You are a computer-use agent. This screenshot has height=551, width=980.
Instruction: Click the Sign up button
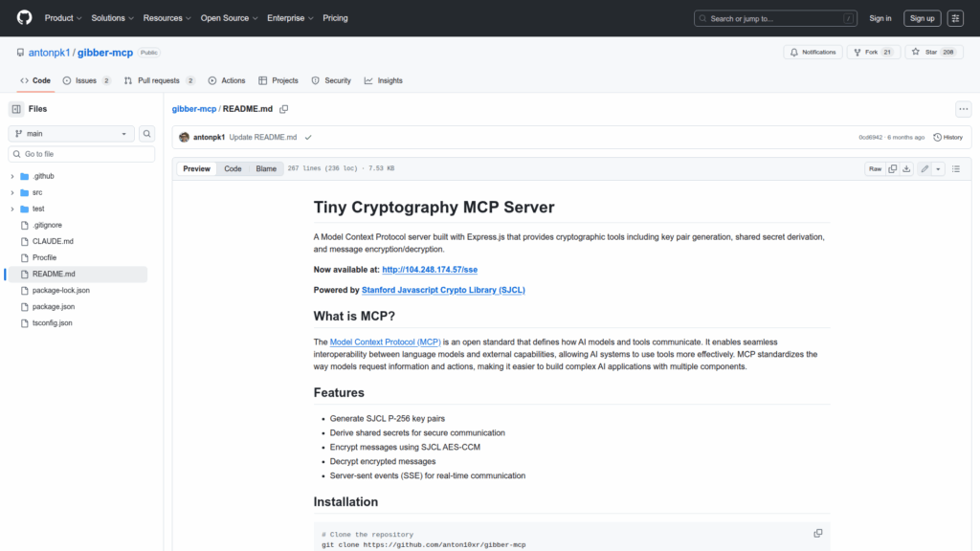point(922,18)
